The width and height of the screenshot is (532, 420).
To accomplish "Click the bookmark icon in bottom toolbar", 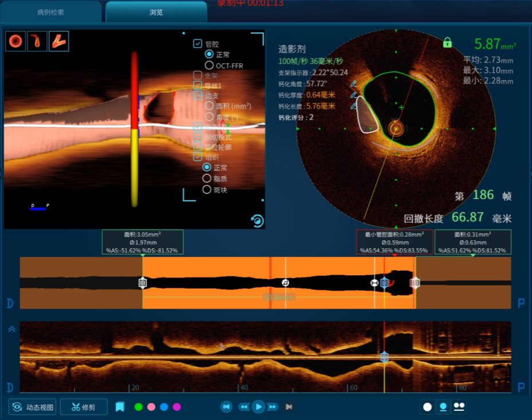I will pos(120,407).
